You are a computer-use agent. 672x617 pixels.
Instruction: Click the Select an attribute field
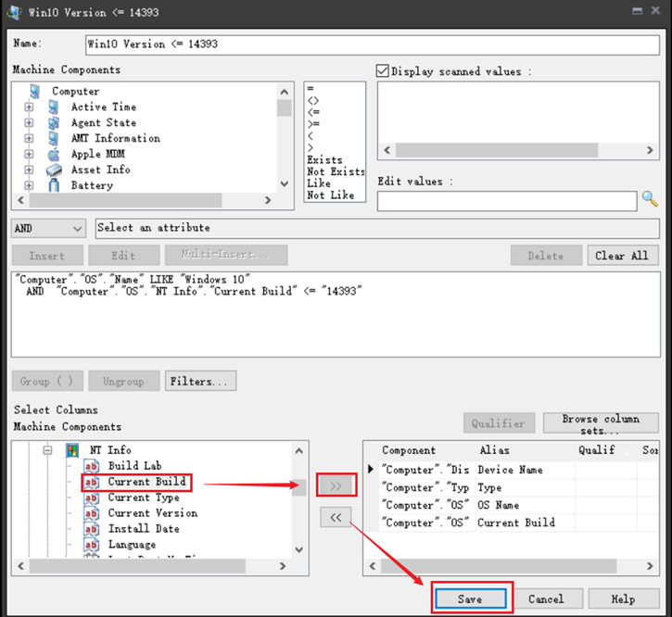[x=377, y=229]
